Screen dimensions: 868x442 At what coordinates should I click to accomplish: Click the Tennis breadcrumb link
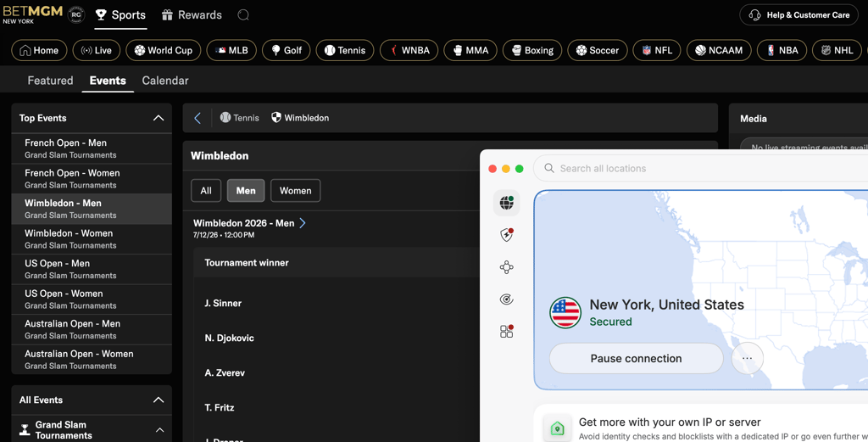[240, 118]
